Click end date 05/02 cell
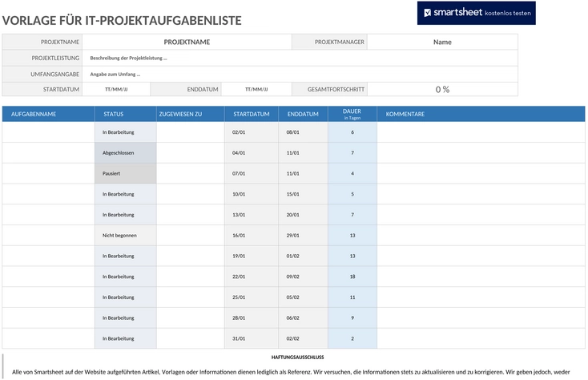The height and width of the screenshot is (380, 588). 303,297
